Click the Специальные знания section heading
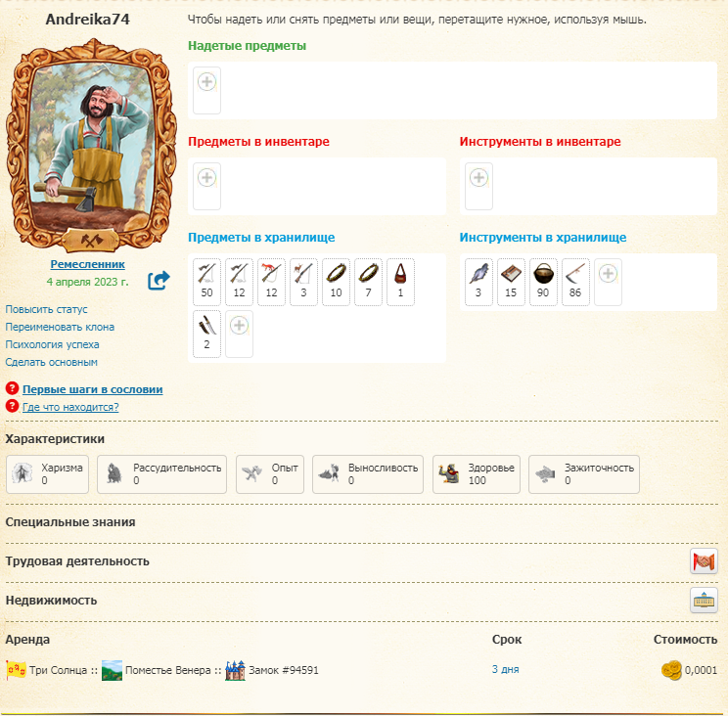Viewport: 728px width, 716px height. click(x=70, y=522)
